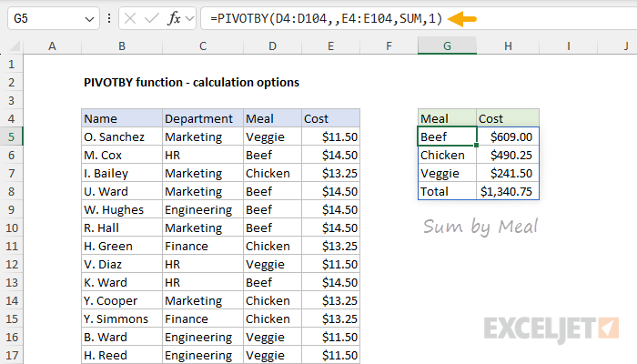Image resolution: width=637 pixels, height=364 pixels.
Task: Click the 'Meal' header in column G
Action: 447,118
